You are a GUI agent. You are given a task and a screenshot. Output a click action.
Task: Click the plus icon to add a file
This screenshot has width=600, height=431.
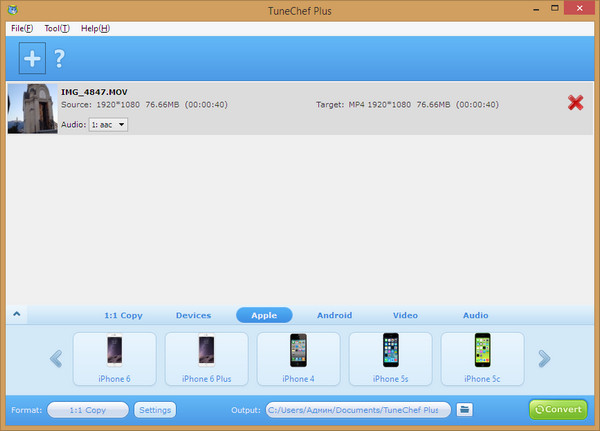click(33, 58)
